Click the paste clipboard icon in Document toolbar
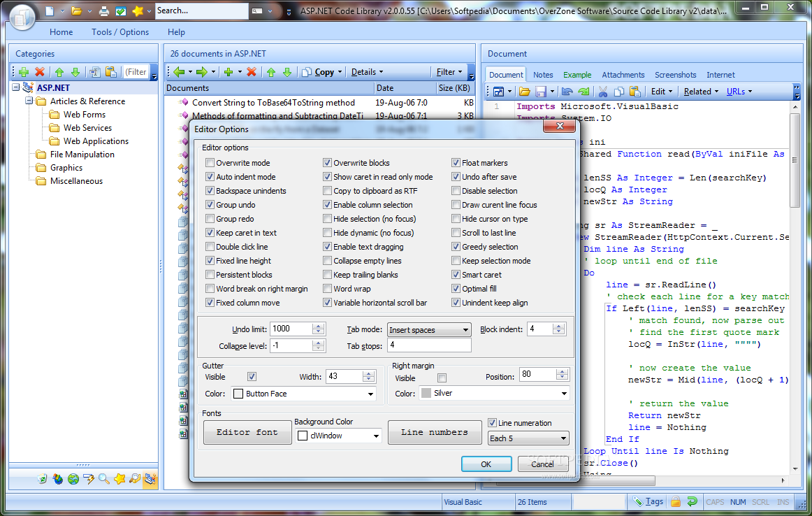 click(635, 92)
